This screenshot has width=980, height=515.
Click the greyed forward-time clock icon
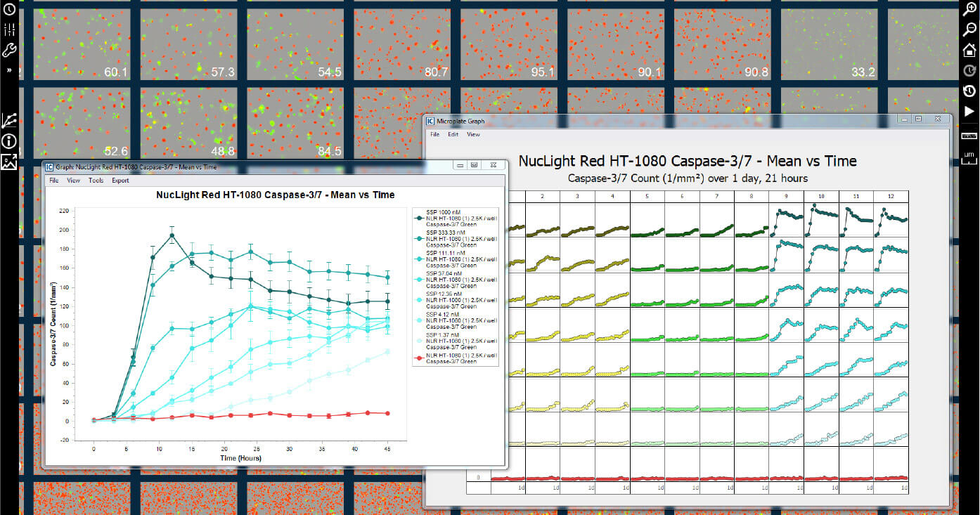click(x=969, y=70)
